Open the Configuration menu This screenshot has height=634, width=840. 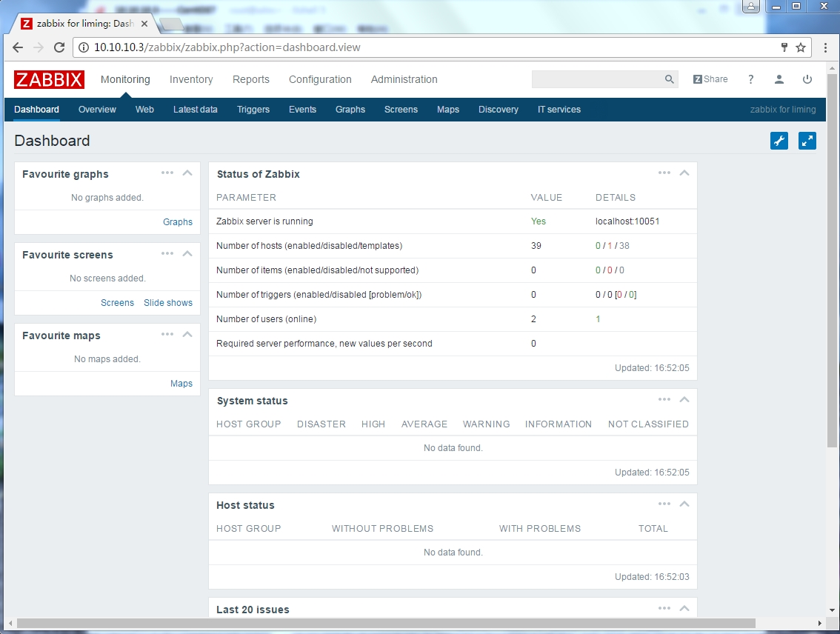tap(320, 79)
